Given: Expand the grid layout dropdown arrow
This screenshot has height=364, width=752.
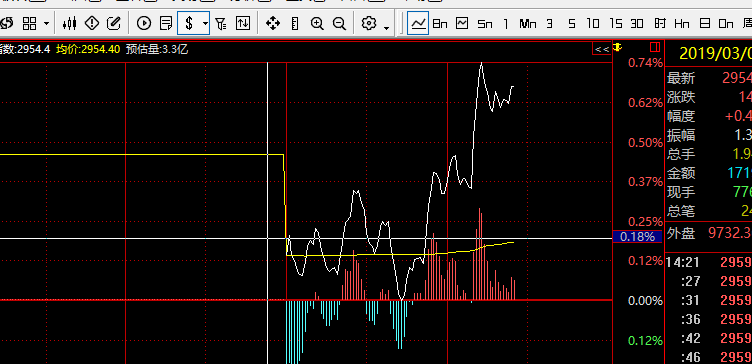Looking at the screenshot, I should (47, 23).
